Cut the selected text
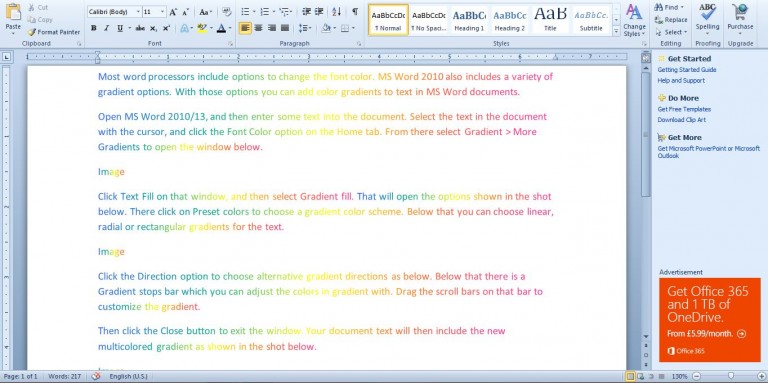768x383 pixels. tap(38, 8)
